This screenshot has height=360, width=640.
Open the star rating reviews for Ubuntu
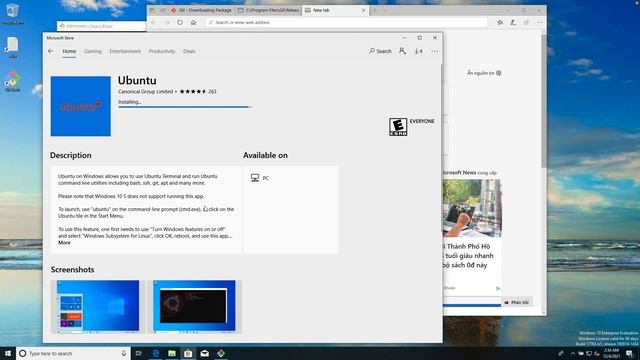[198, 91]
